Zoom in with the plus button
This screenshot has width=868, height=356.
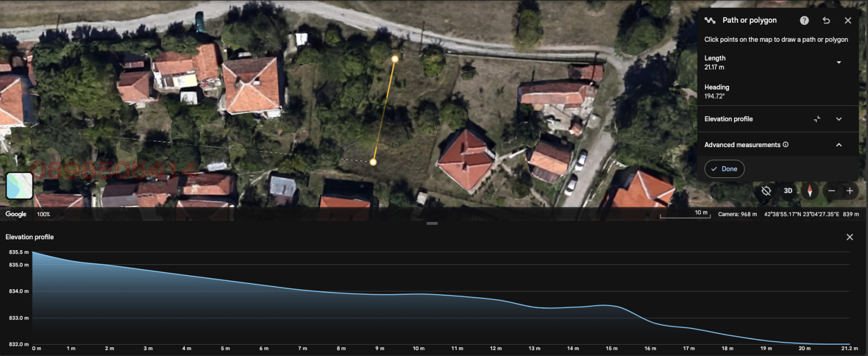point(850,190)
